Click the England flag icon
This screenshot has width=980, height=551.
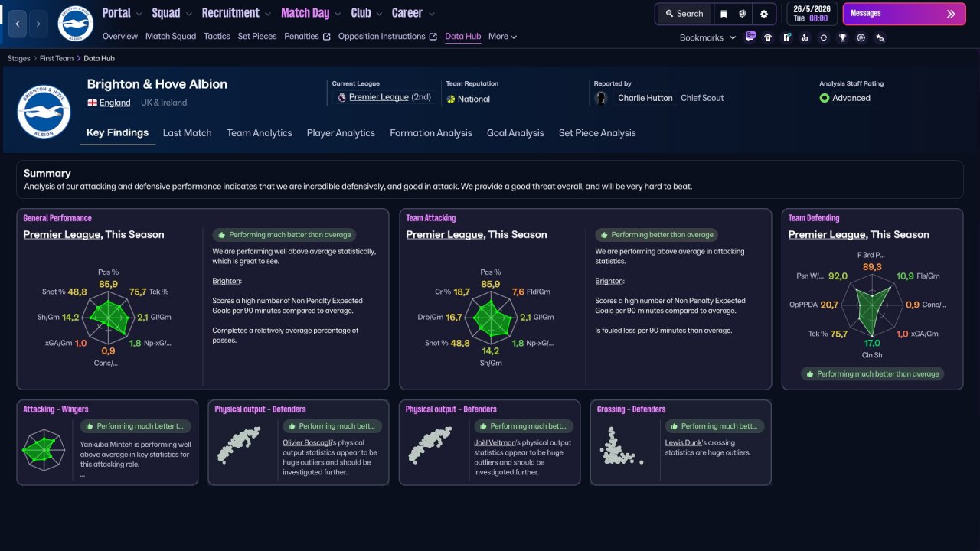[93, 103]
